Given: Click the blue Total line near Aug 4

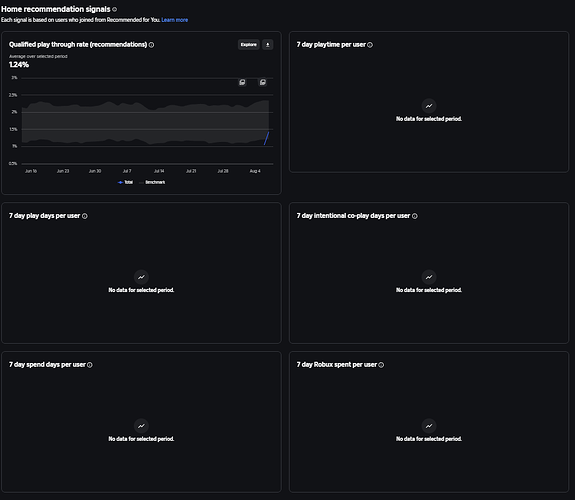Looking at the screenshot, I should (267, 138).
